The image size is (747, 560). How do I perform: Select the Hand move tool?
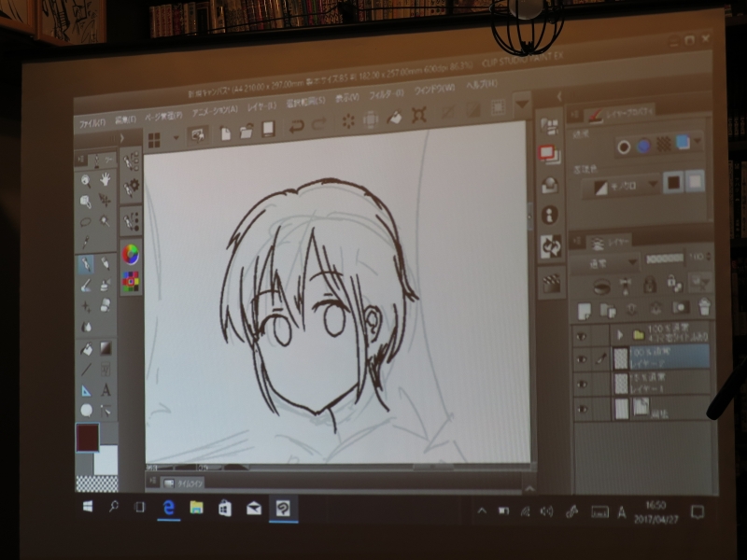pos(106,179)
